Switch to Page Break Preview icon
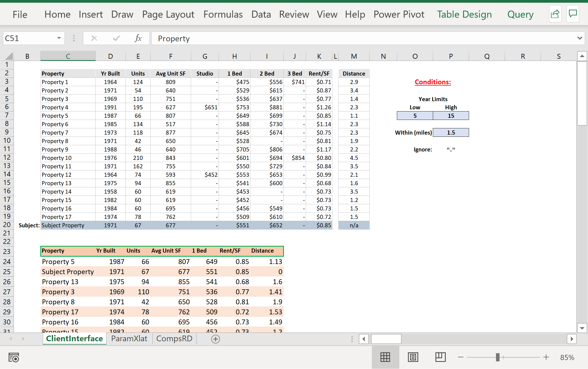The image size is (588, 369). [440, 357]
